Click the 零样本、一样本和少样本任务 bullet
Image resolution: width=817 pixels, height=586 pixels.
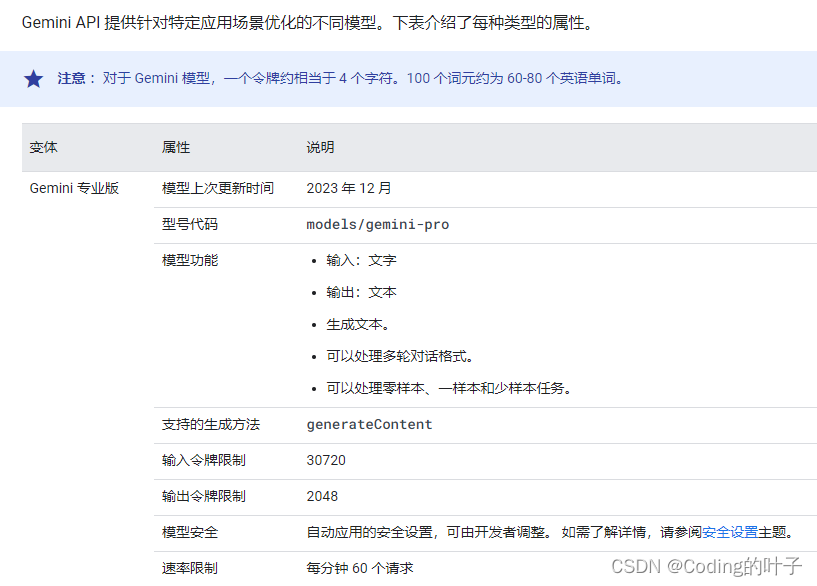tap(449, 388)
